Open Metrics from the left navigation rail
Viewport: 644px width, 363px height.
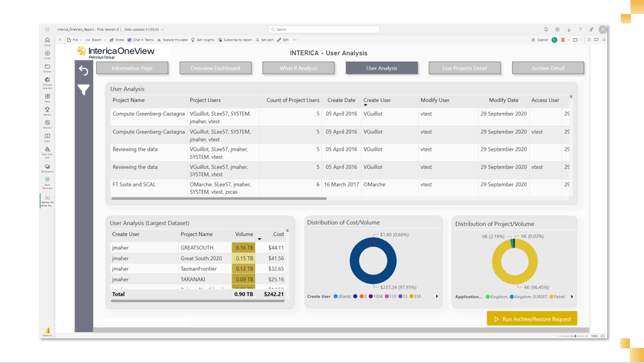click(47, 111)
